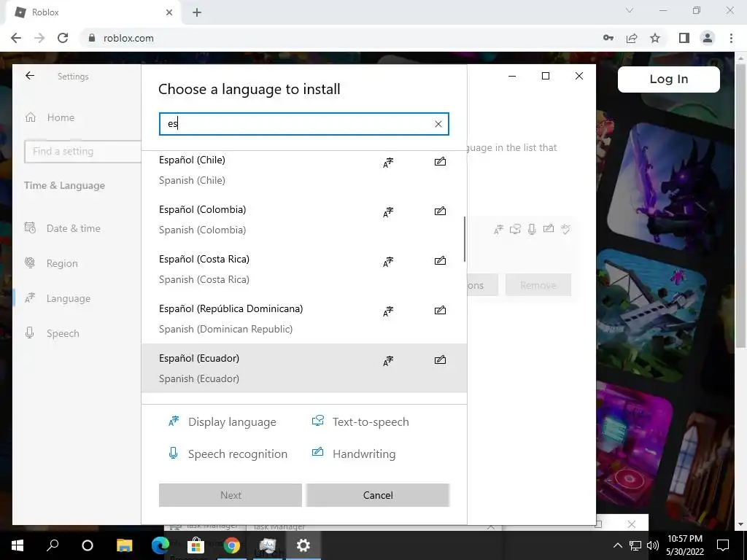Open network status tray icon
This screenshot has height=560, width=747.
coord(635,545)
